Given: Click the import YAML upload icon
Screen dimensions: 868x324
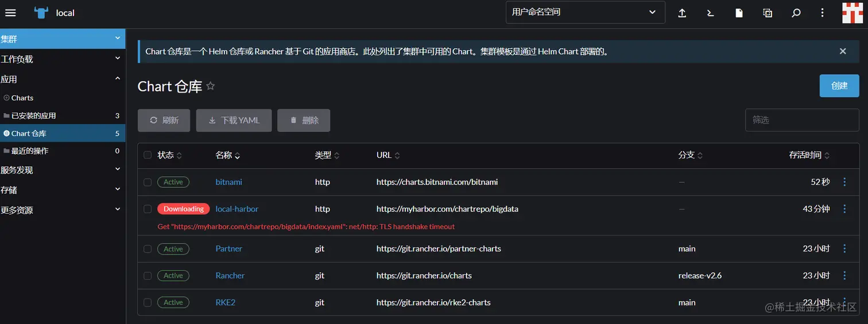Looking at the screenshot, I should point(682,13).
